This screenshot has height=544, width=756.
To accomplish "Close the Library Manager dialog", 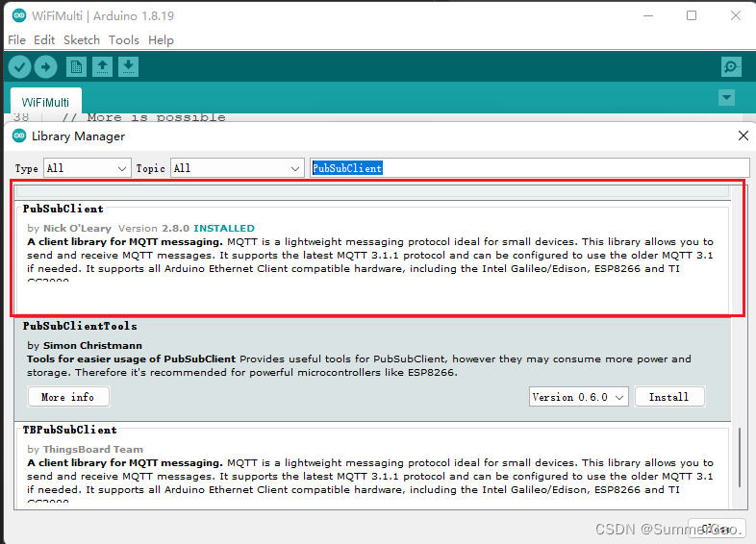I will coord(743,136).
